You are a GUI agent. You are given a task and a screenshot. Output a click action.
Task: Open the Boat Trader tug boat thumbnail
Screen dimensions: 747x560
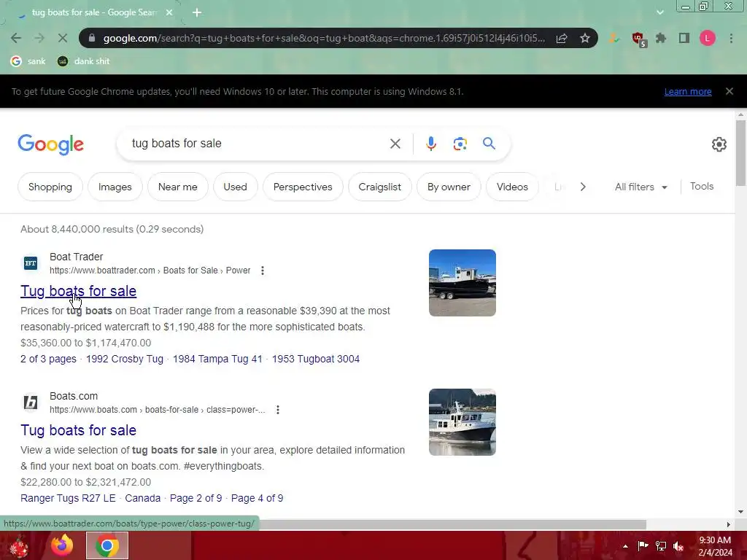(462, 283)
